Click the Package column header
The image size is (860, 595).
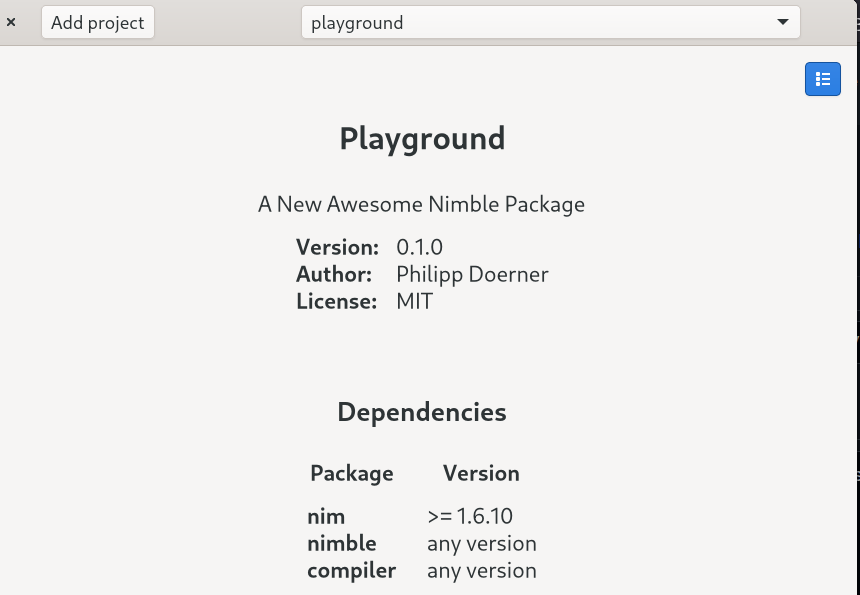352,473
